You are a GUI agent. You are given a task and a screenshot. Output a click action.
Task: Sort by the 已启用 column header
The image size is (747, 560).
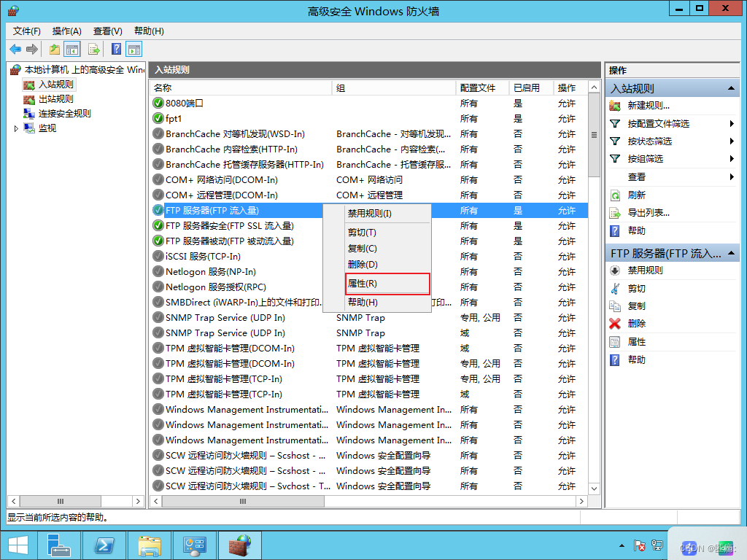click(531, 88)
